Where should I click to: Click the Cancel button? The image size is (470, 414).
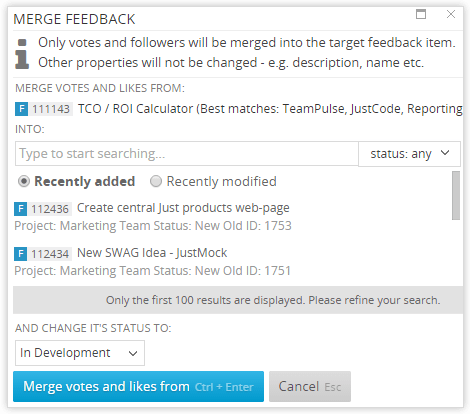pos(310,387)
